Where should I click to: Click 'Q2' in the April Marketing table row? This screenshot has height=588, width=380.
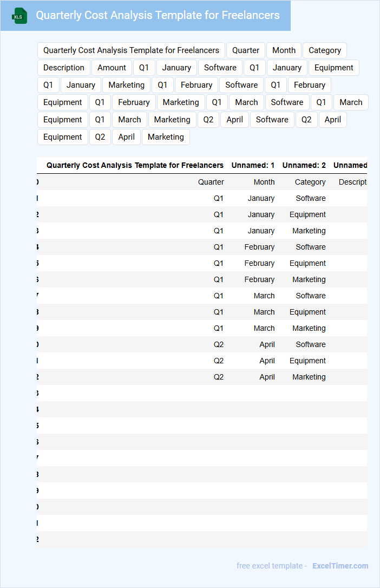(219, 377)
